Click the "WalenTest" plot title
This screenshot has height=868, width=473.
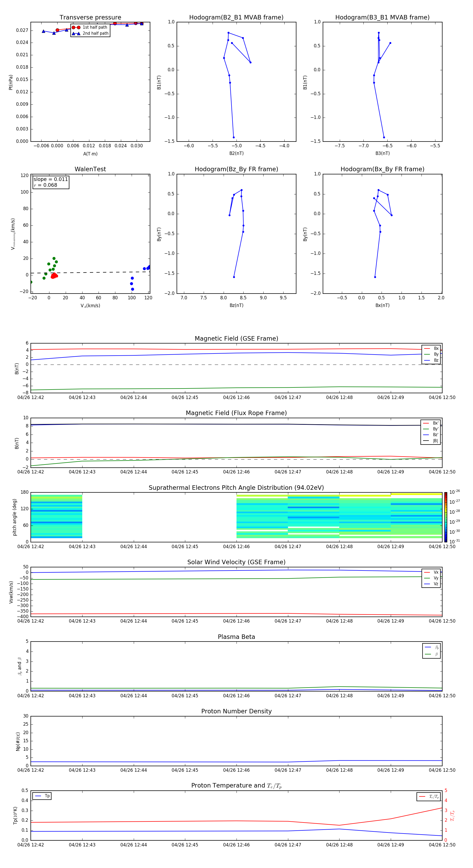tap(90, 169)
